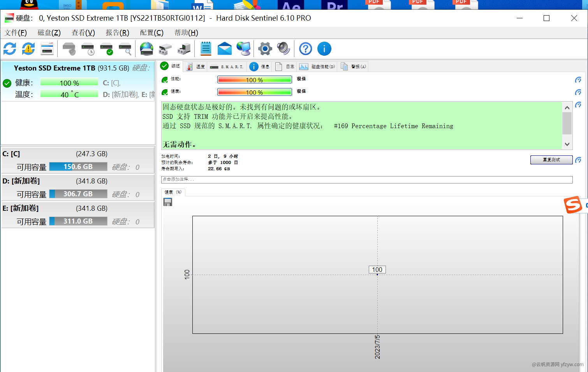Viewport: 588px width, 372px height.
Task: Open the 报告(R) menu
Action: [118, 33]
